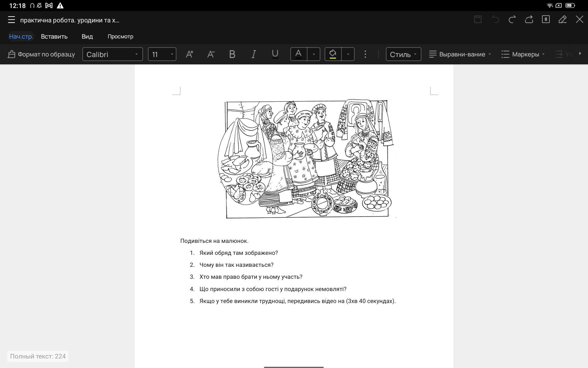Tap the pencil edit mode icon
Image resolution: width=588 pixels, height=368 pixels.
coord(562,20)
